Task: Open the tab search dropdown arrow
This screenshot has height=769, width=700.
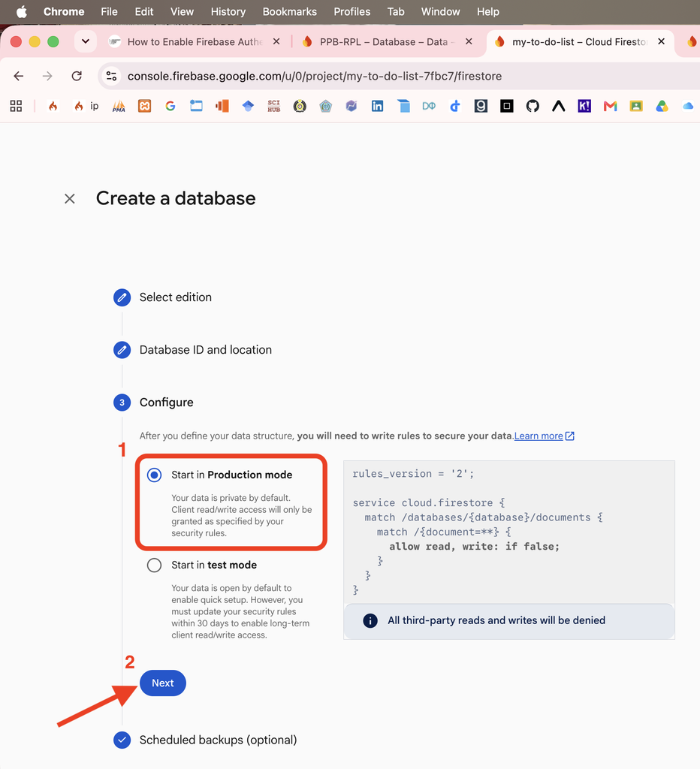Action: point(86,42)
